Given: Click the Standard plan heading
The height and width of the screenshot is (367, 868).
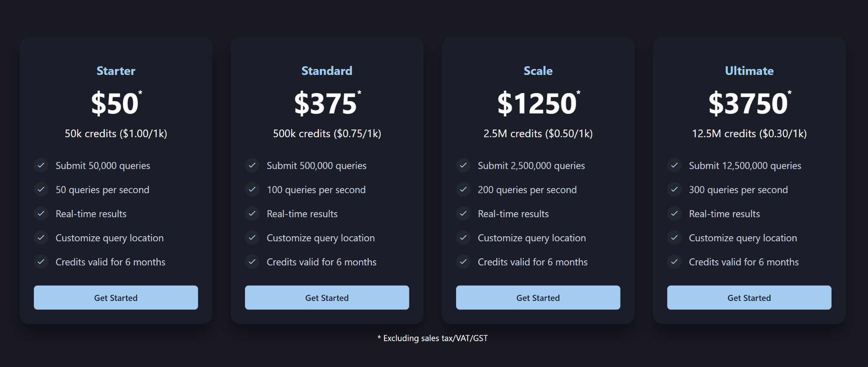Looking at the screenshot, I should click(327, 71).
